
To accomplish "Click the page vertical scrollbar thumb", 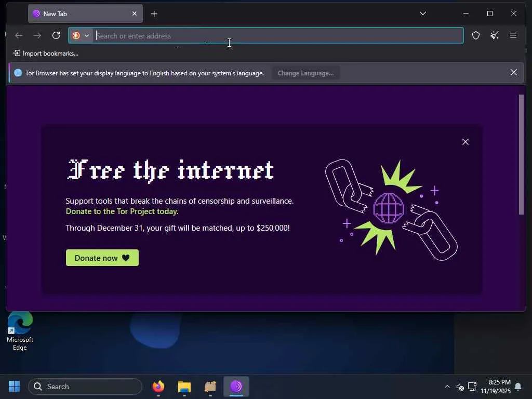I will pyautogui.click(x=521, y=154).
